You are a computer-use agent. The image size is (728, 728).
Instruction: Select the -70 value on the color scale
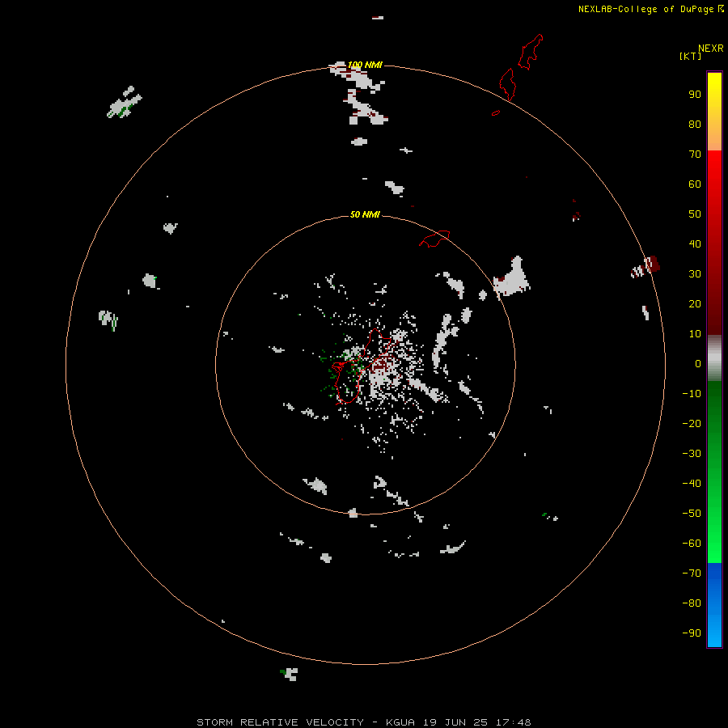click(x=692, y=574)
